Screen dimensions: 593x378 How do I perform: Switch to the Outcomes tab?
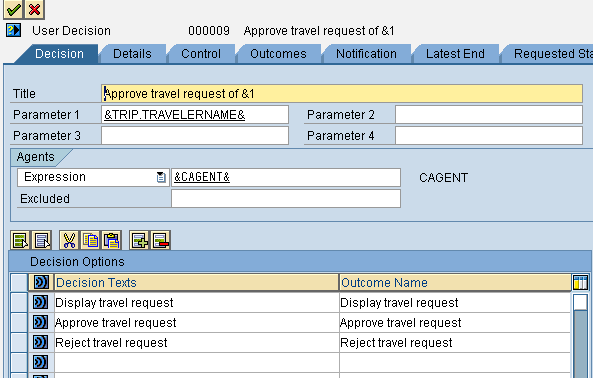tap(278, 54)
